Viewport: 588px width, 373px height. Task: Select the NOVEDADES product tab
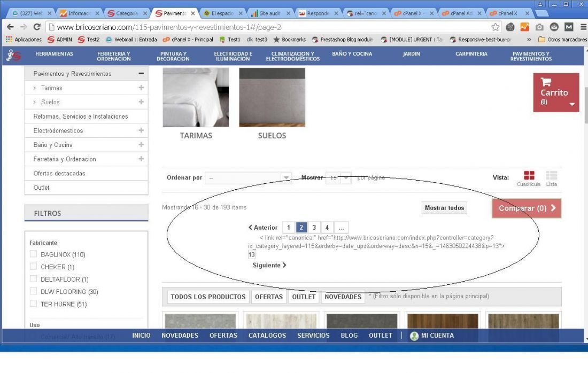pyautogui.click(x=343, y=297)
